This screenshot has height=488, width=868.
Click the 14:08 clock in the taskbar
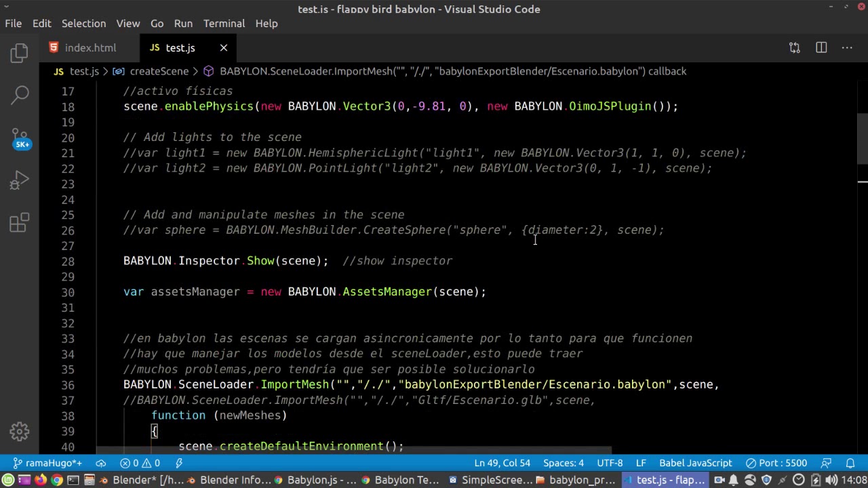pyautogui.click(x=853, y=481)
